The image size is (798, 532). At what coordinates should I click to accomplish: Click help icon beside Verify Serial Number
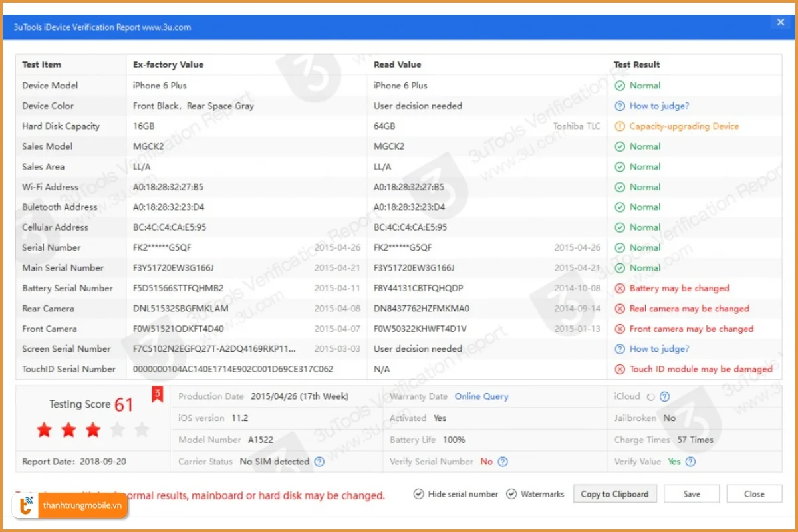(503, 462)
